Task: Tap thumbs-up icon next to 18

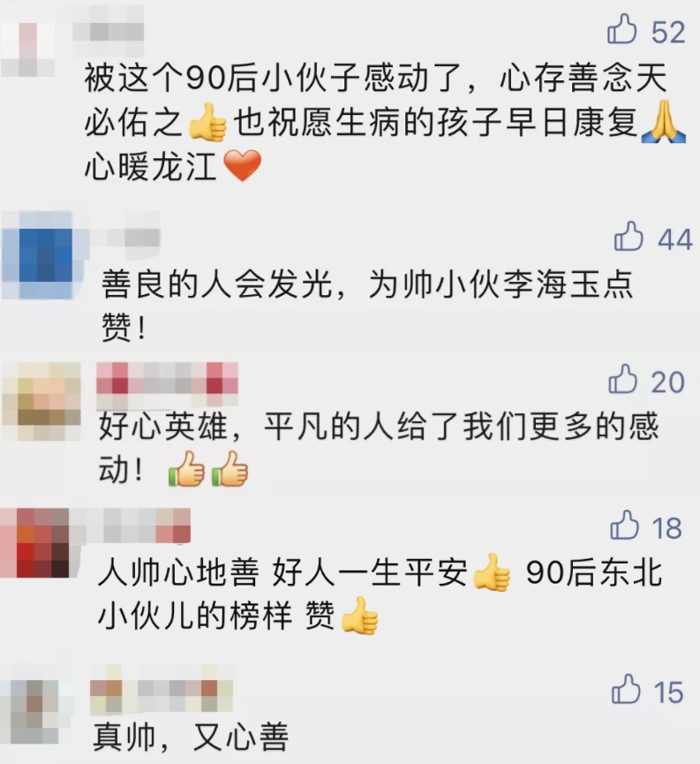Action: tap(624, 526)
